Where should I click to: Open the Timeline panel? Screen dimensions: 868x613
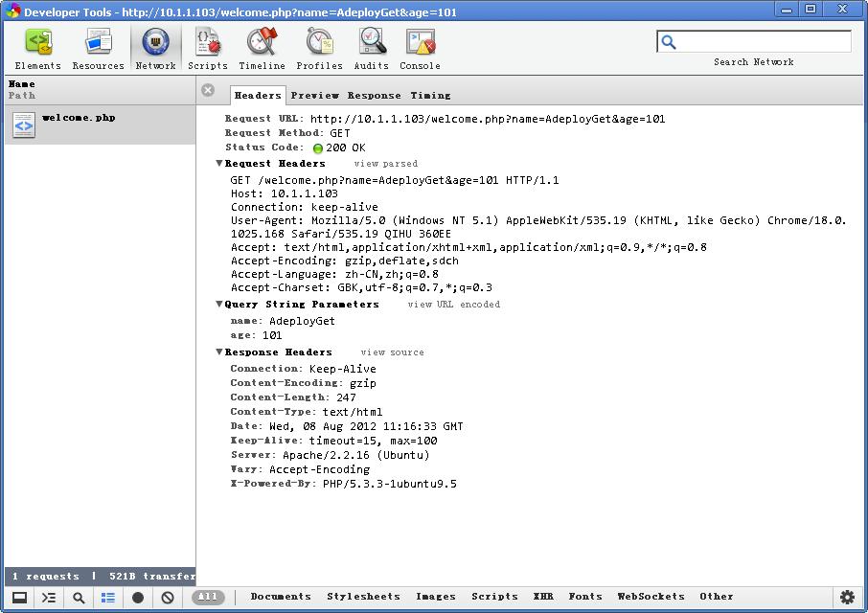click(x=263, y=46)
